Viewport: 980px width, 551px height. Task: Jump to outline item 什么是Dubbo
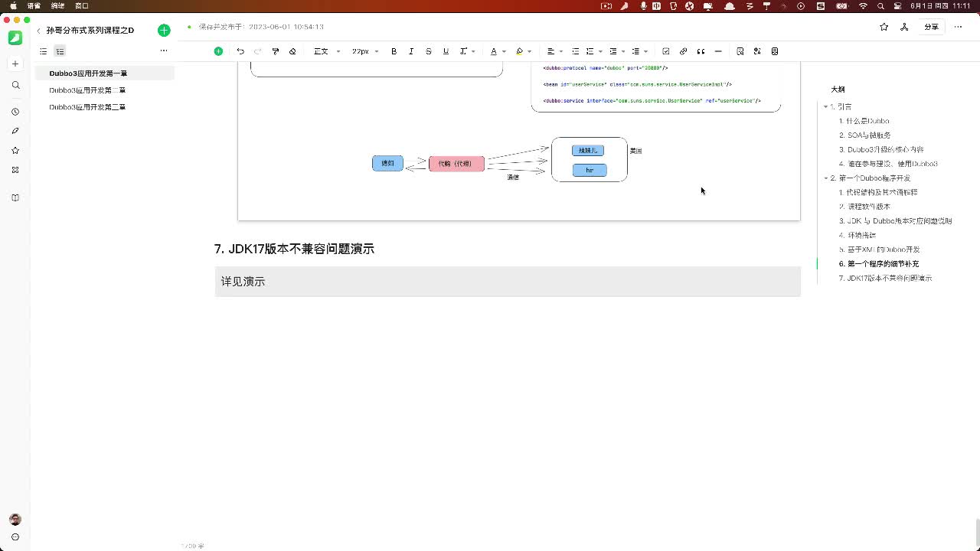click(864, 121)
